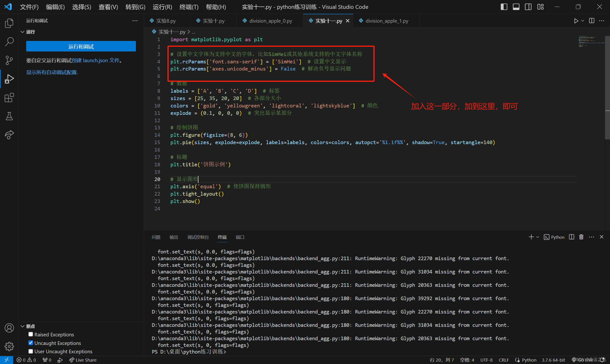610x364 pixels.
Task: Open the Testing flask icon
Action: (x=9, y=116)
